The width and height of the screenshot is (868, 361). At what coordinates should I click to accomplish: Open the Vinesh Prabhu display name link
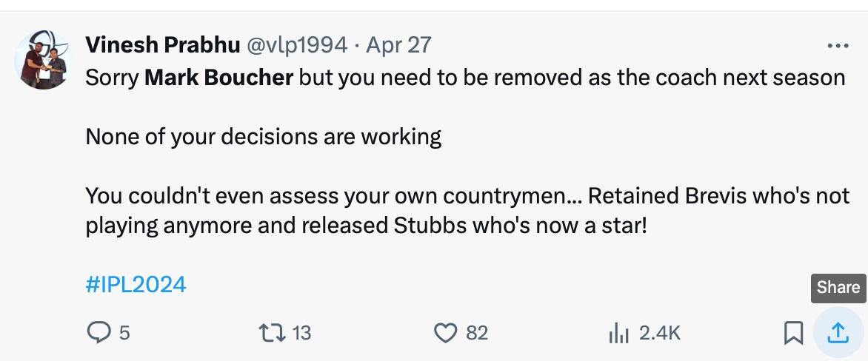pyautogui.click(x=162, y=45)
